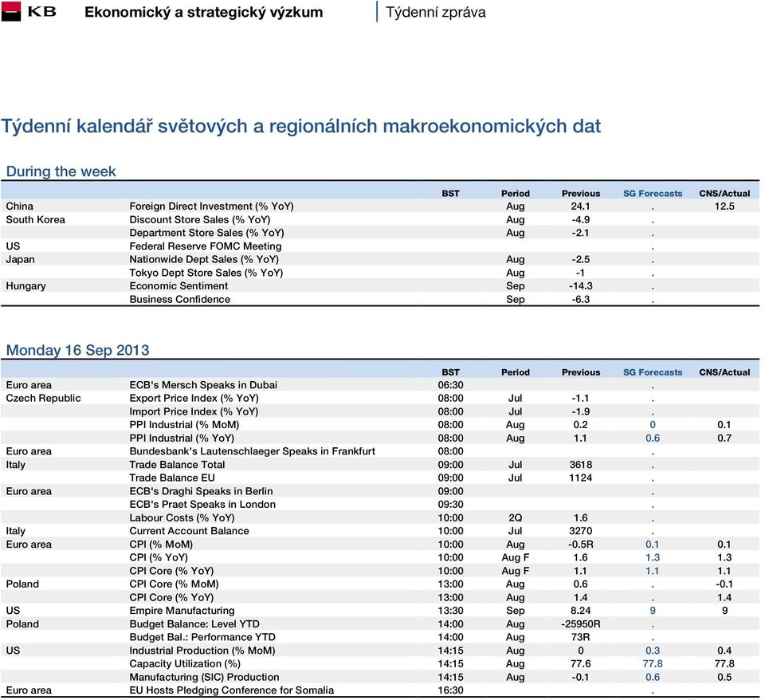Viewport: 765px width, 700px height.
Task: Click previous value -25950R
Action: tap(581, 623)
